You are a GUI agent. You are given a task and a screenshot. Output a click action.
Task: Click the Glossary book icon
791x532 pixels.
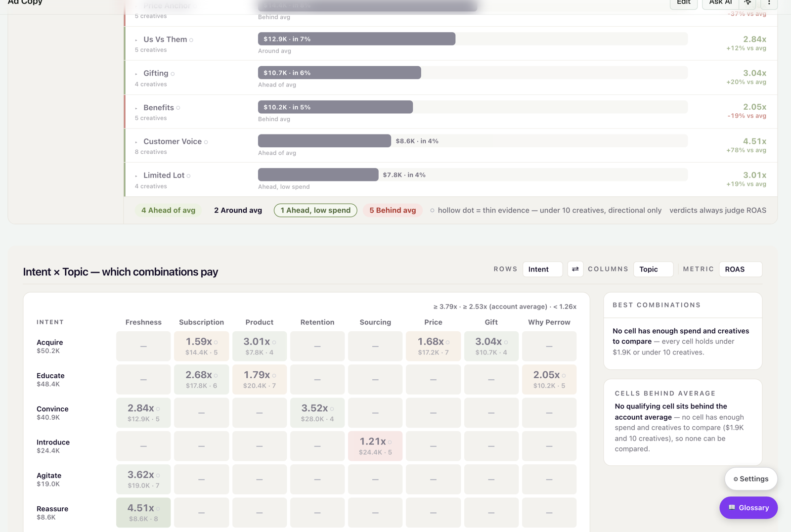(x=732, y=507)
